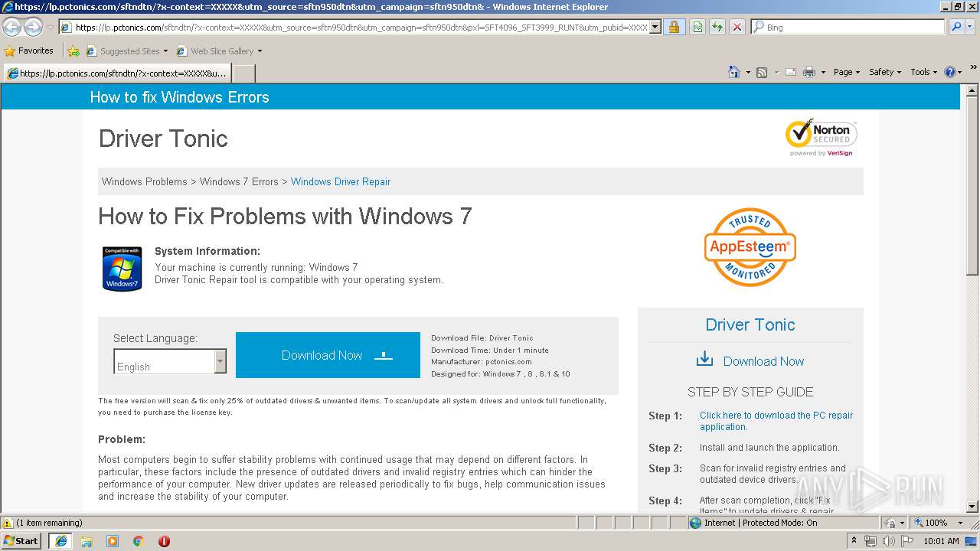Click the taskbar clock showing 10:01 AM
The height and width of the screenshot is (551, 980).
coord(942,541)
